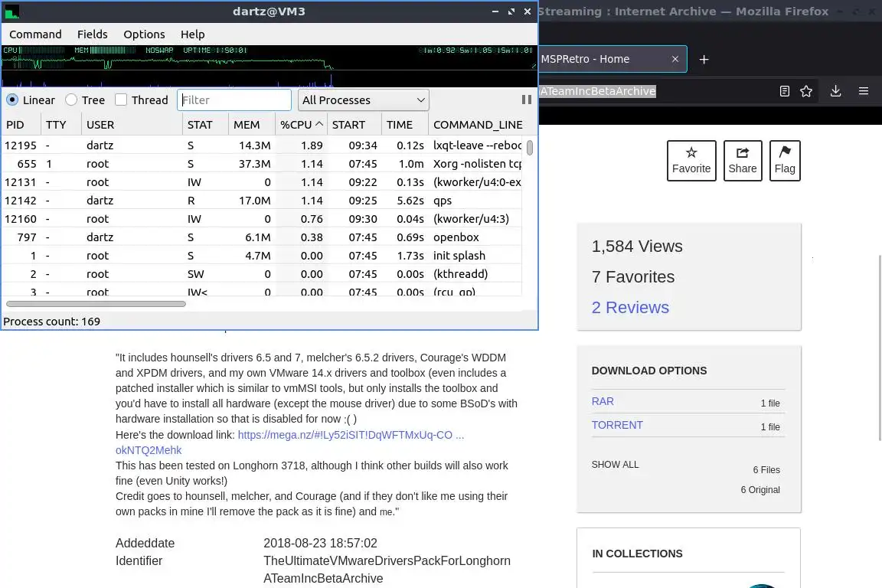Open the Help menu in qps

tap(192, 34)
